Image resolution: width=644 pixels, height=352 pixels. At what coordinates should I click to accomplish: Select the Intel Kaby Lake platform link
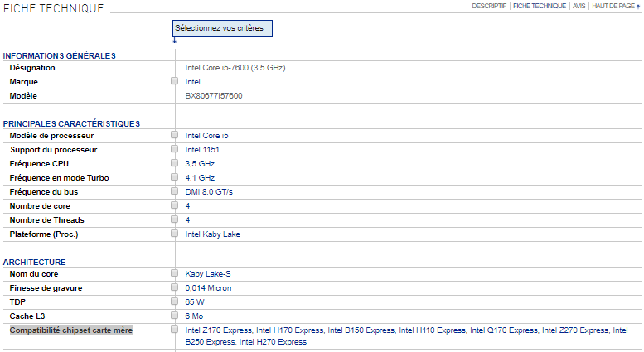(212, 234)
